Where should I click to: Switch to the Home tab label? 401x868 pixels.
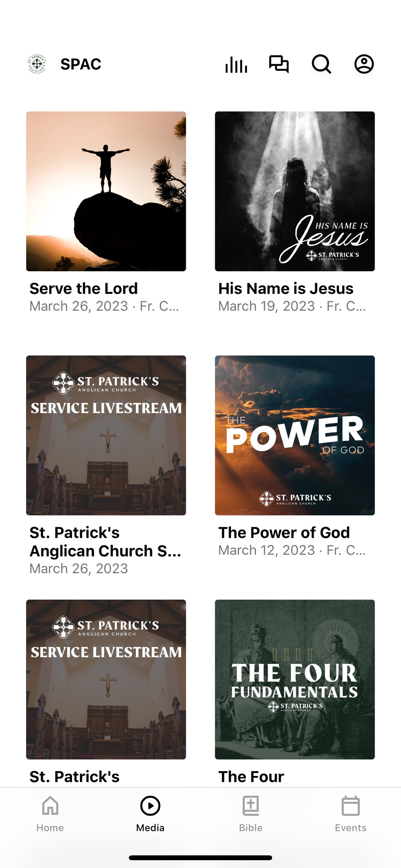coord(50,828)
